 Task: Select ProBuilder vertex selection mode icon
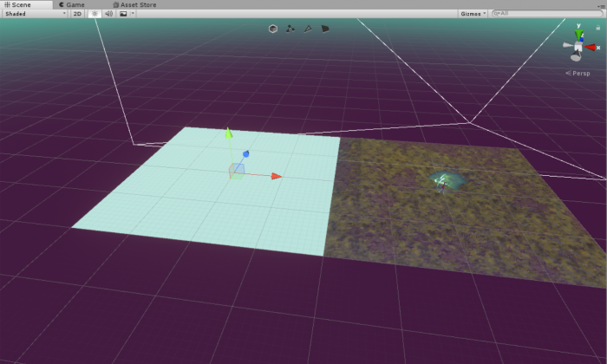(x=290, y=29)
